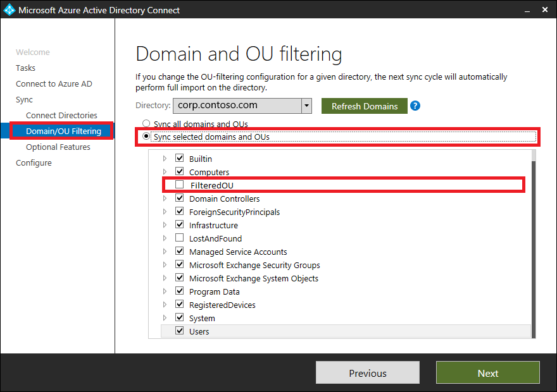557x392 pixels.
Task: Click the RegisteredDevices label text
Action: pyautogui.click(x=222, y=305)
